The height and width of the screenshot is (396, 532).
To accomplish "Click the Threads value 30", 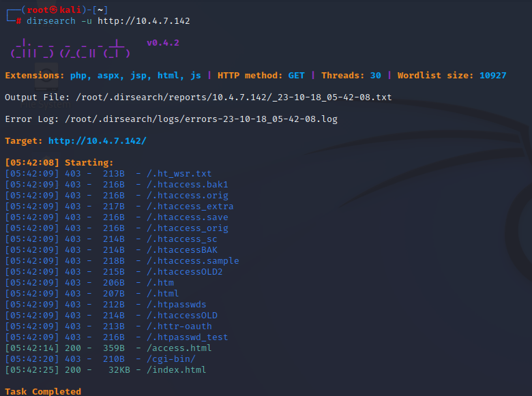I will tap(375, 75).
